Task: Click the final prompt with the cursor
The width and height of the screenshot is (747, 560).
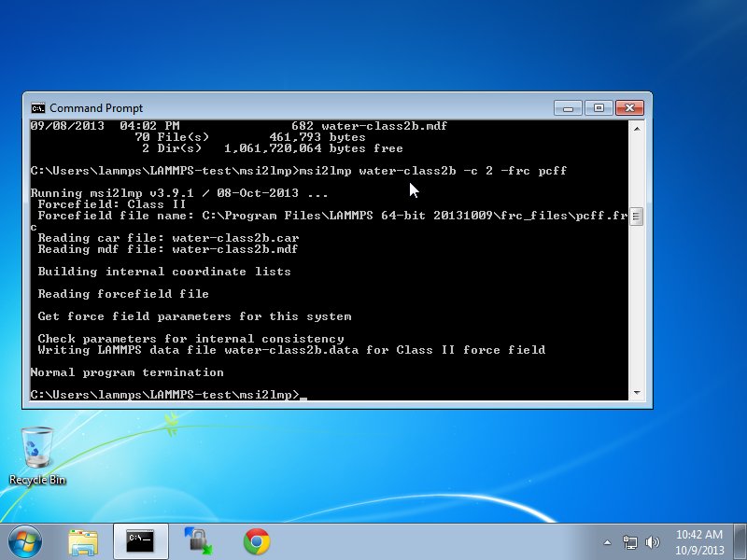Action: pos(169,395)
